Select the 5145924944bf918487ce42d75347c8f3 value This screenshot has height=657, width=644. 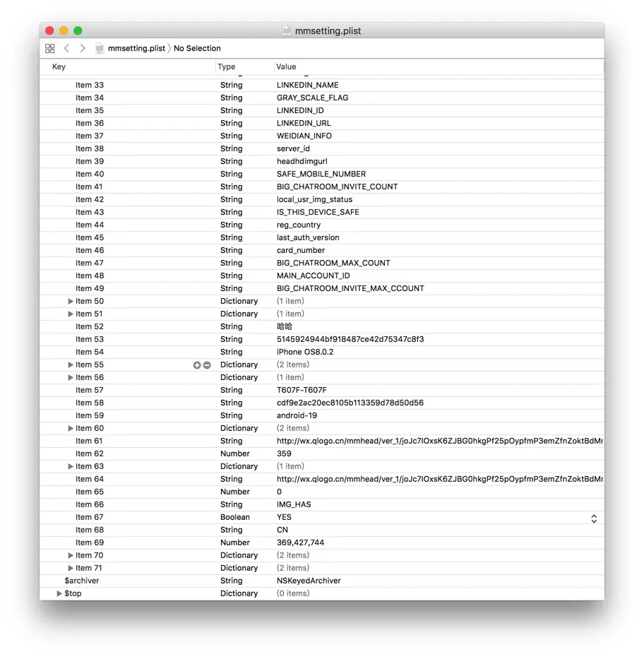(x=350, y=339)
